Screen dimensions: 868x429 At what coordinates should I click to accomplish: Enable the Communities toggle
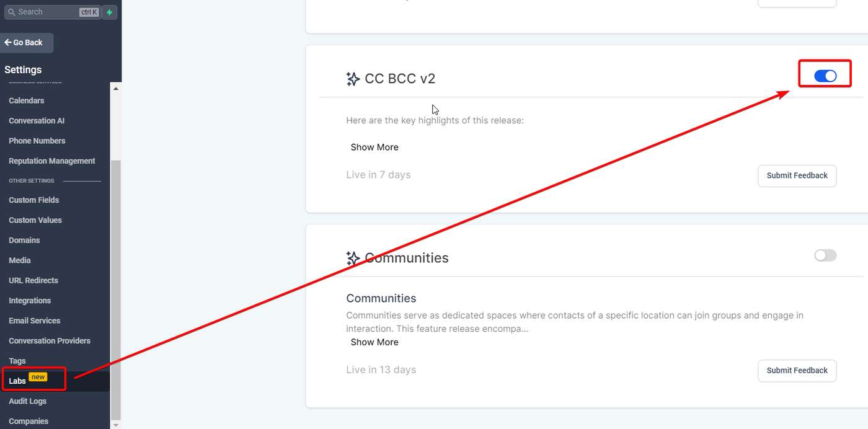825,255
